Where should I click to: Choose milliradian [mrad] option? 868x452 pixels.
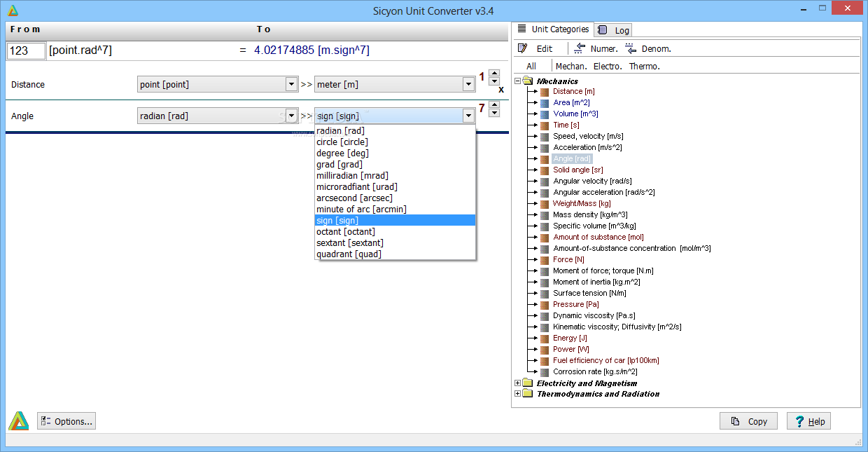pos(395,175)
